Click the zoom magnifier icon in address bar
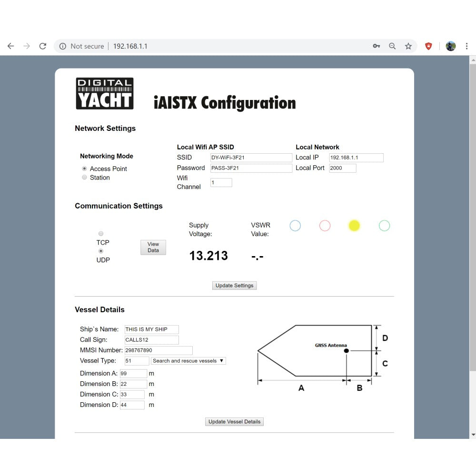 tap(392, 46)
